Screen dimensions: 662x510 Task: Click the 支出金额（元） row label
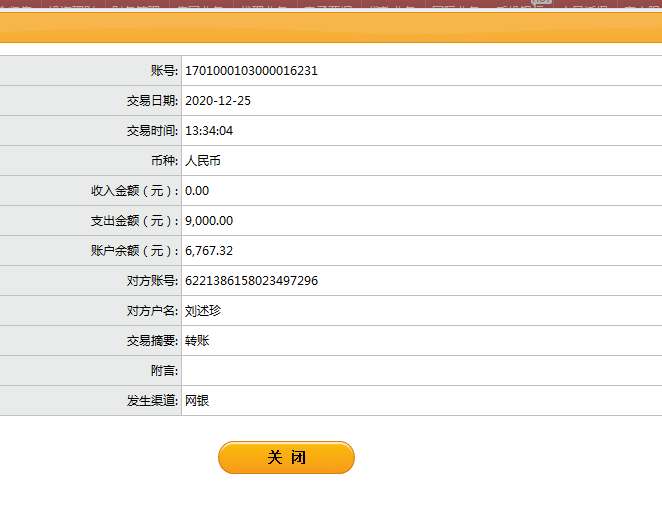[134, 221]
